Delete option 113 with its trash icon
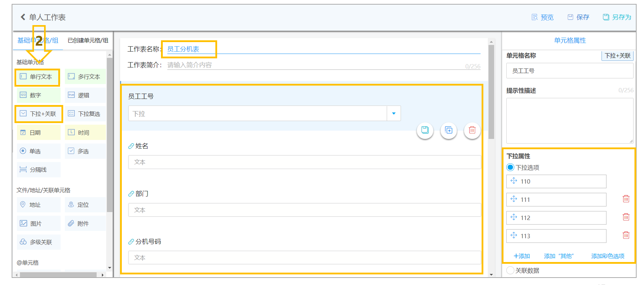This screenshot has height=285, width=644. pyautogui.click(x=626, y=235)
